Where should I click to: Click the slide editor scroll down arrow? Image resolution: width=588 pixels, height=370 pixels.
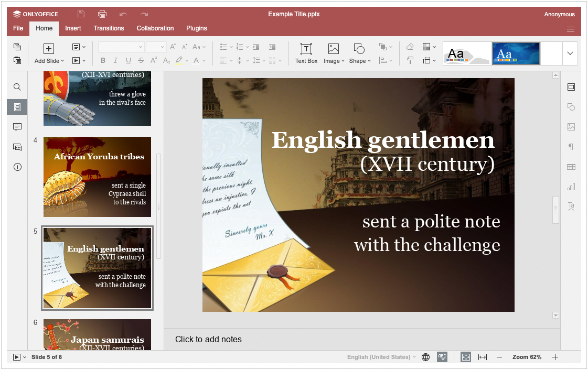pos(556,315)
